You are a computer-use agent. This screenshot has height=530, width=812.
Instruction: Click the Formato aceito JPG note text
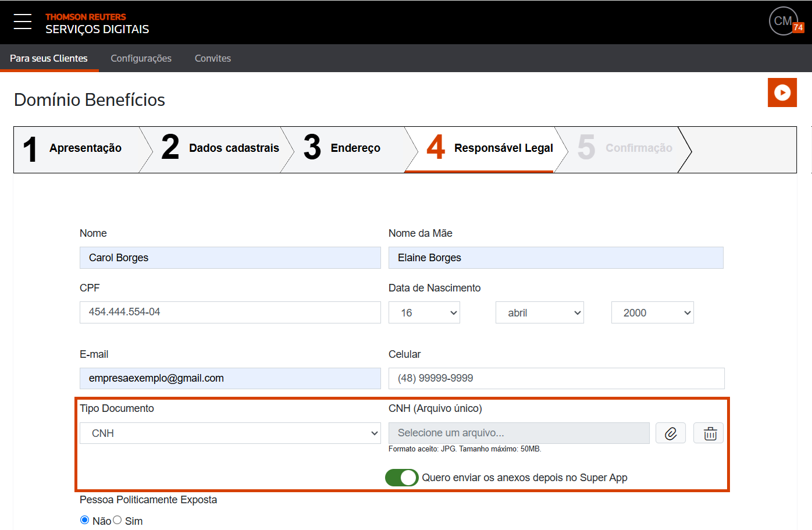tap(465, 449)
